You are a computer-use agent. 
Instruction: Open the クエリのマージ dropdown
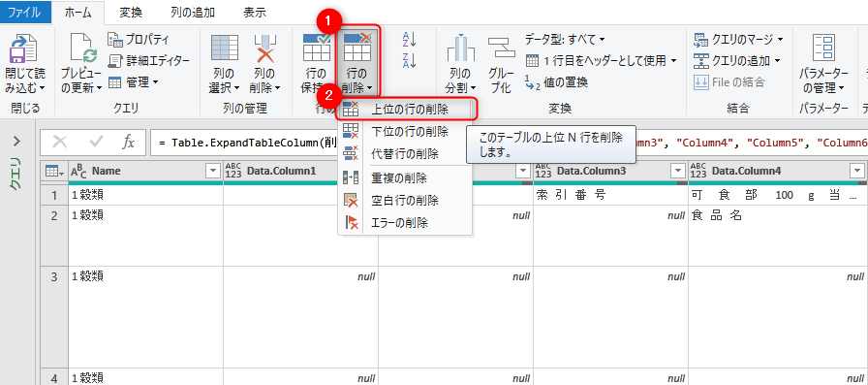click(x=738, y=40)
